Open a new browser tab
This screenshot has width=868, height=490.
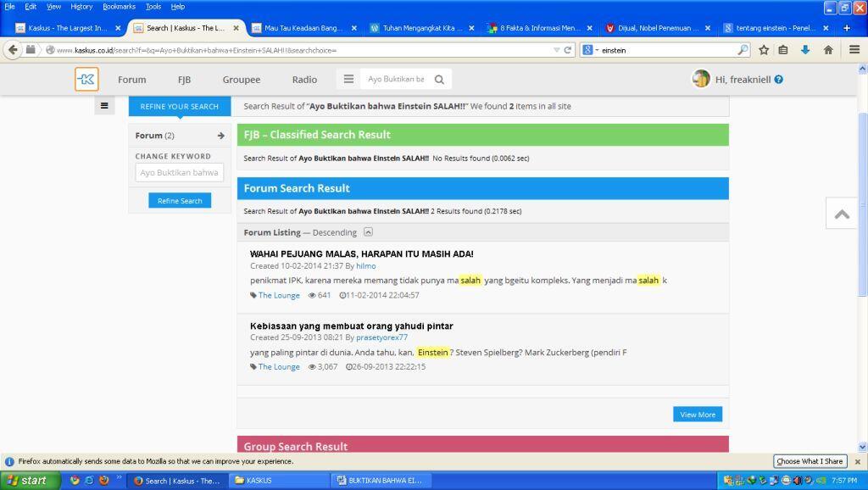[847, 28]
